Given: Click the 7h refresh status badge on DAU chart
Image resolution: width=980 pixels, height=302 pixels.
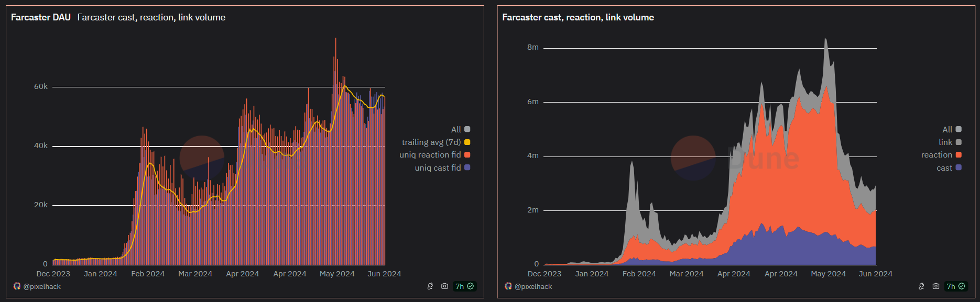Looking at the screenshot, I should (464, 286).
